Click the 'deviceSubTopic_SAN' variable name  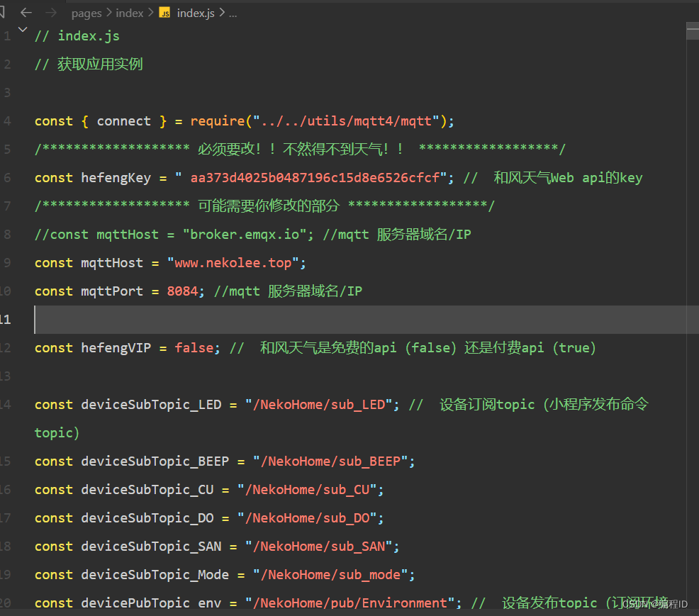click(x=151, y=547)
